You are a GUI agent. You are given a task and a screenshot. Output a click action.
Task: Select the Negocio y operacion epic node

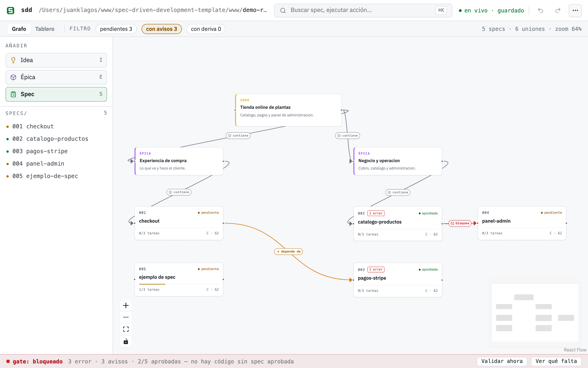point(398,161)
